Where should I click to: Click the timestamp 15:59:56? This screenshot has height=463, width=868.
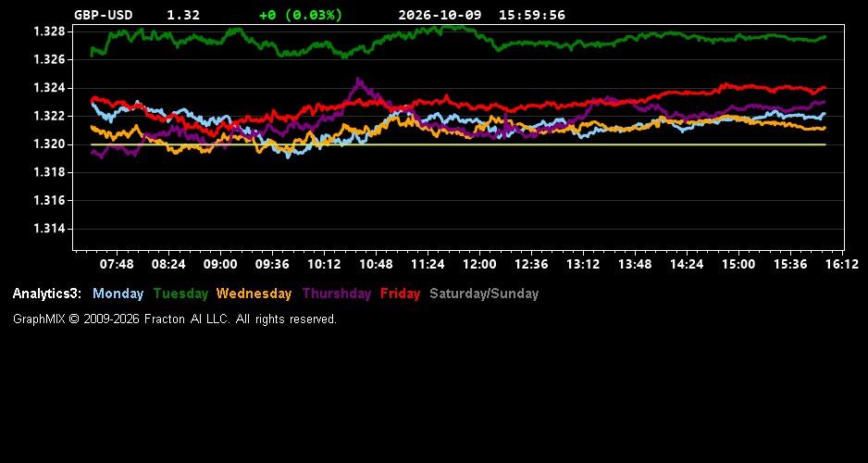coord(532,15)
